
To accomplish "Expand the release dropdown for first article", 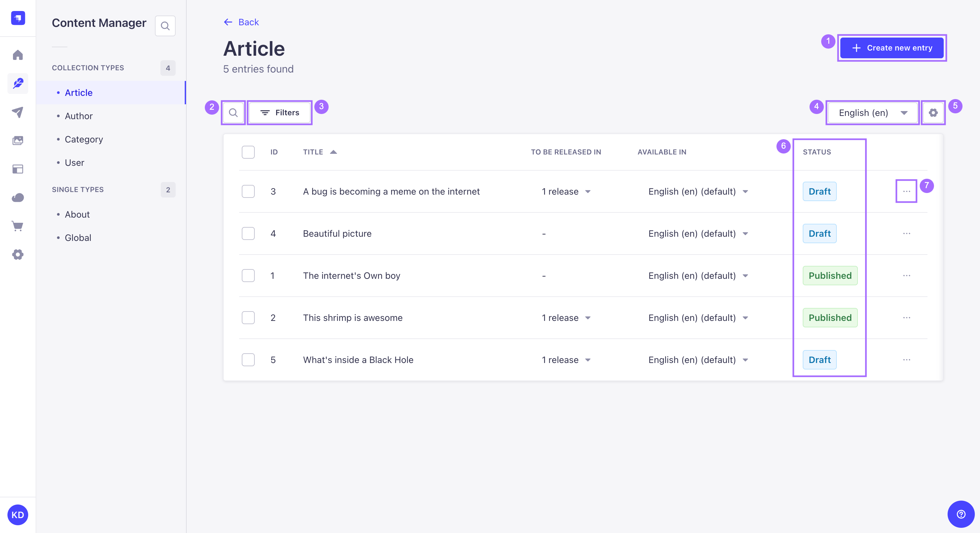I will (587, 191).
